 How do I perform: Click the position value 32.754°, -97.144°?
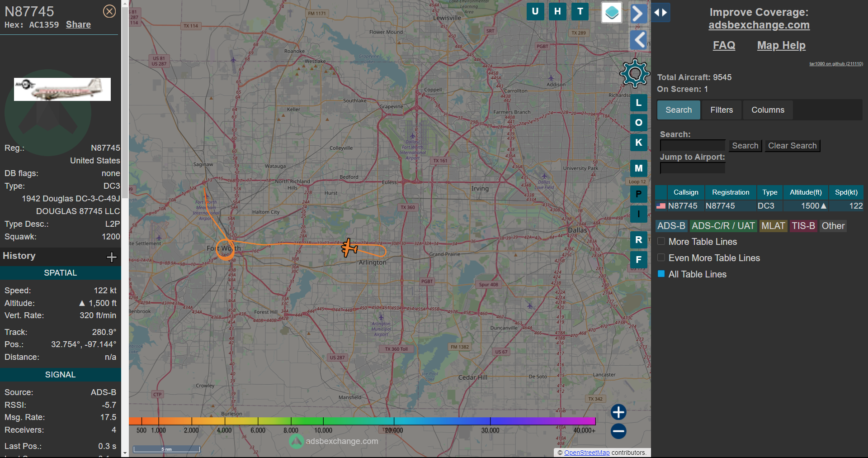[84, 344]
